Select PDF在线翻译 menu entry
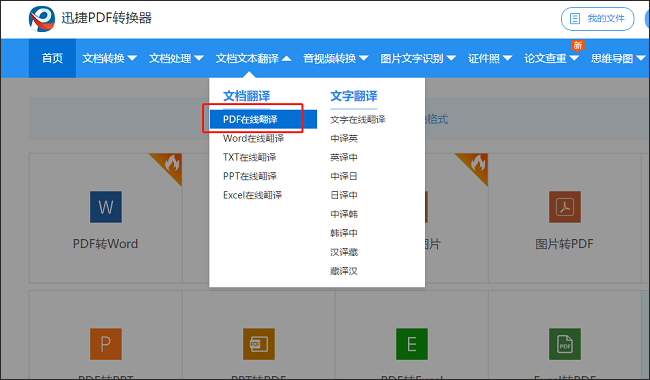 coord(263,119)
